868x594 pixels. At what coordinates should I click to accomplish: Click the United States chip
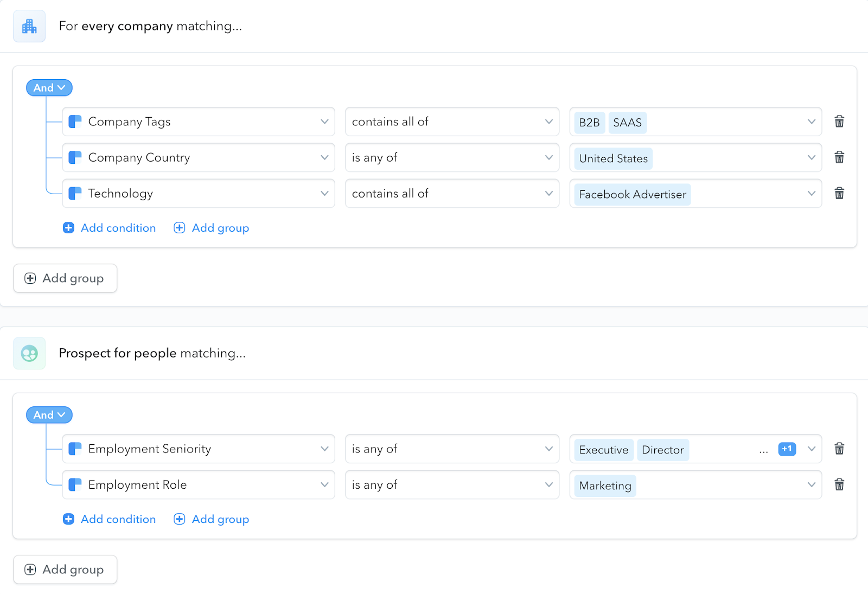613,158
